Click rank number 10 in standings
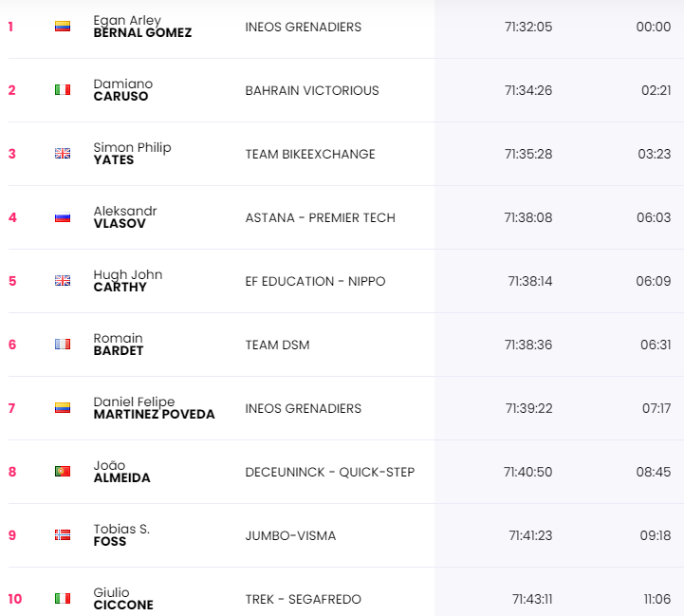Screen dimensions: 684x616 (x=13, y=599)
